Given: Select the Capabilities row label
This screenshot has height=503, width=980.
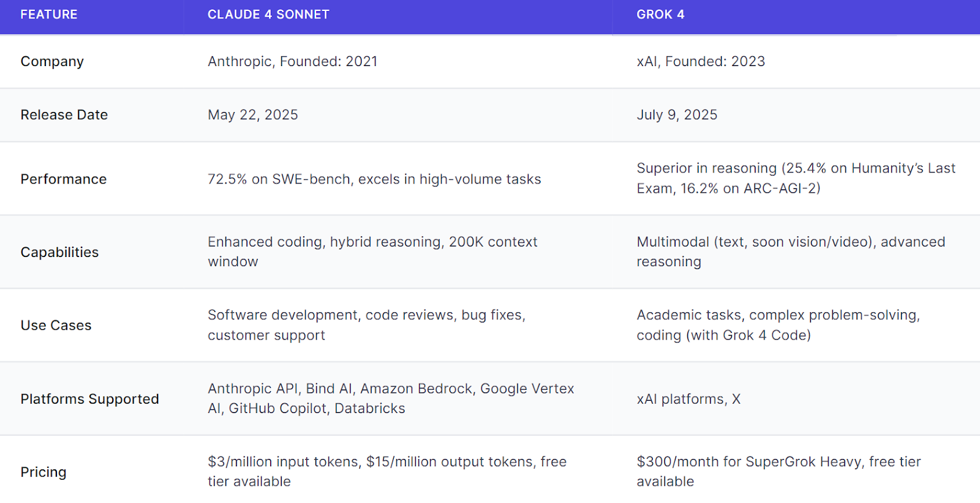Looking at the screenshot, I should (x=59, y=252).
